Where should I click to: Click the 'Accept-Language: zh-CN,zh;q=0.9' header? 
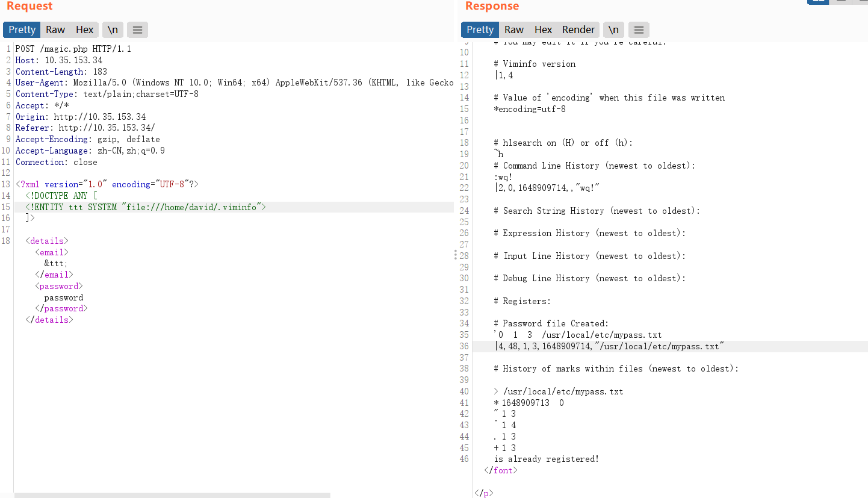point(90,151)
